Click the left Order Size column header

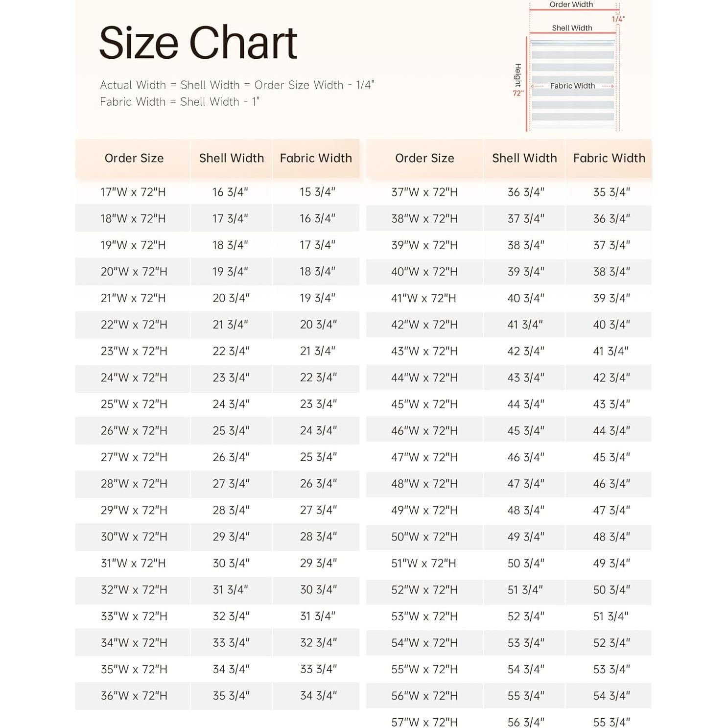coord(134,158)
